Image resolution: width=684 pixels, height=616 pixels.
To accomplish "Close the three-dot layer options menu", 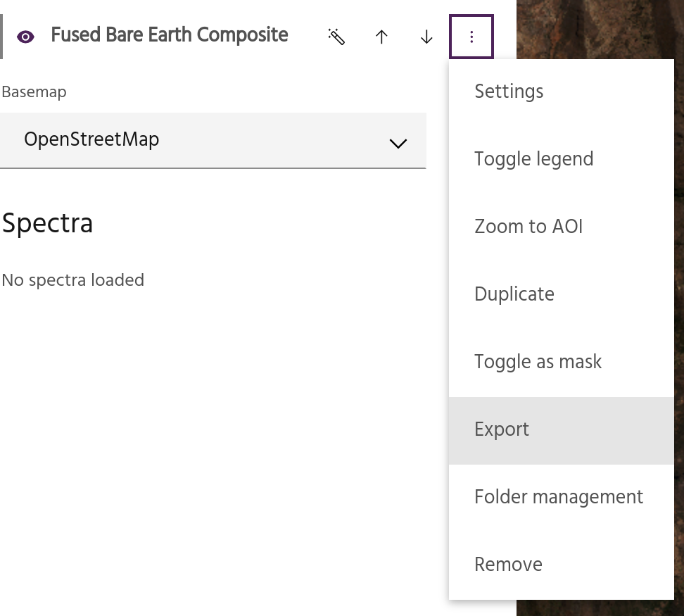I will tap(471, 37).
